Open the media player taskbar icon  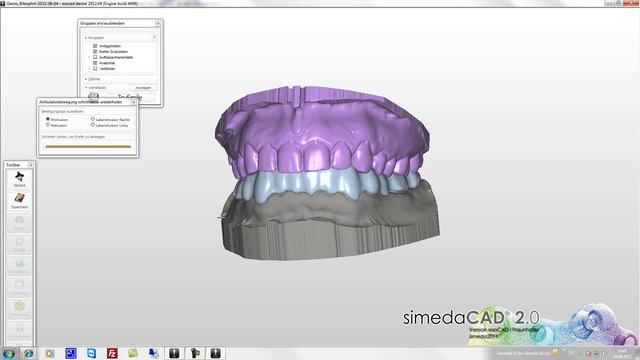[49, 353]
